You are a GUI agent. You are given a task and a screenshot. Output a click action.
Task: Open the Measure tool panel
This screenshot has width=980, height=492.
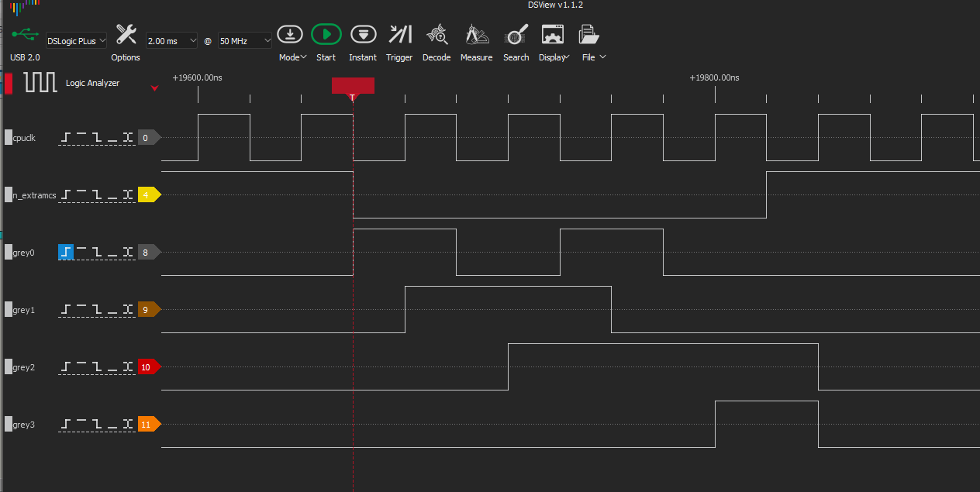[x=476, y=35]
